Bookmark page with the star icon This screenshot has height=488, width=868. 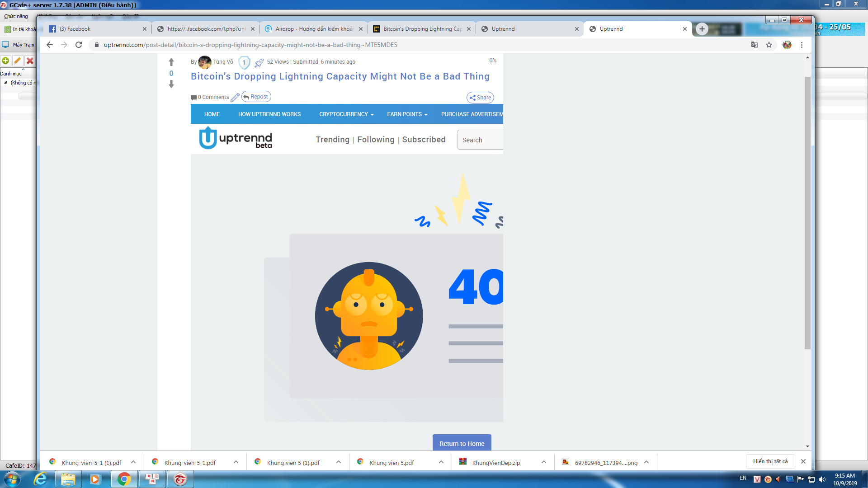769,45
